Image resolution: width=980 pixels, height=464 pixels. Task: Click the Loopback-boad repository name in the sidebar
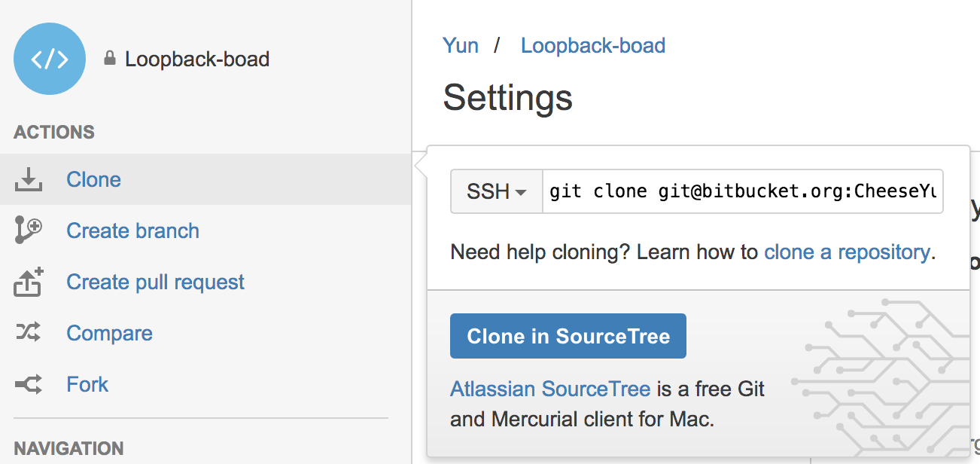click(197, 59)
